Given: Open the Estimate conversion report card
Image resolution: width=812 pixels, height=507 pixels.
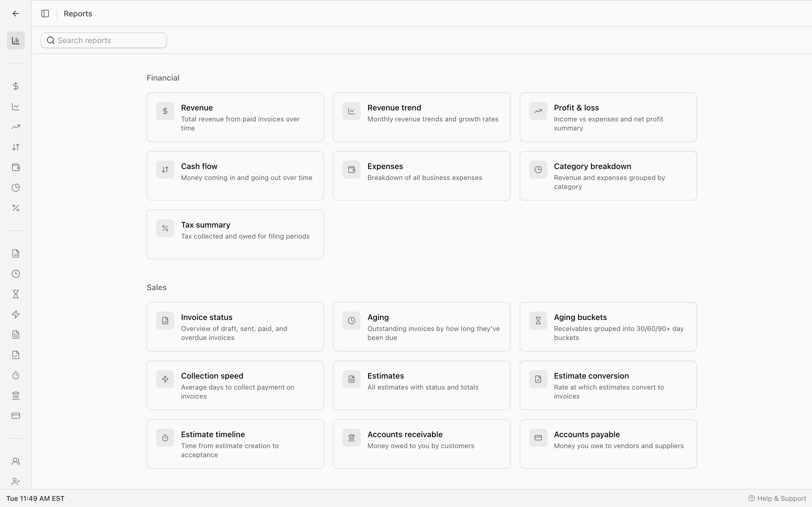Looking at the screenshot, I should click(x=608, y=385).
